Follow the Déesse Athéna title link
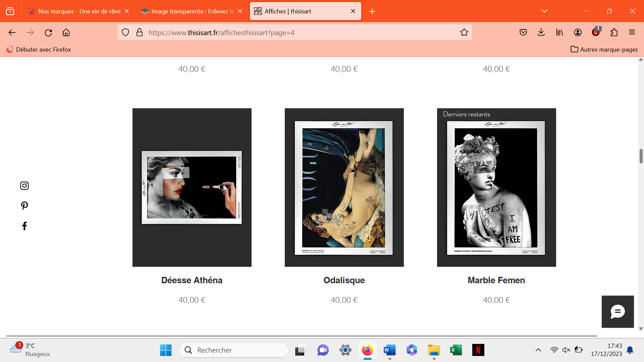Image resolution: width=644 pixels, height=362 pixels. [x=192, y=280]
